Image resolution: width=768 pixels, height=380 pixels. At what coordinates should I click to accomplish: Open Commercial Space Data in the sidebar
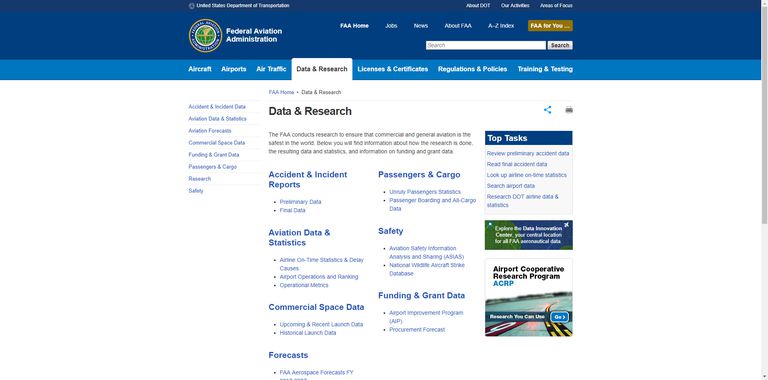(216, 142)
